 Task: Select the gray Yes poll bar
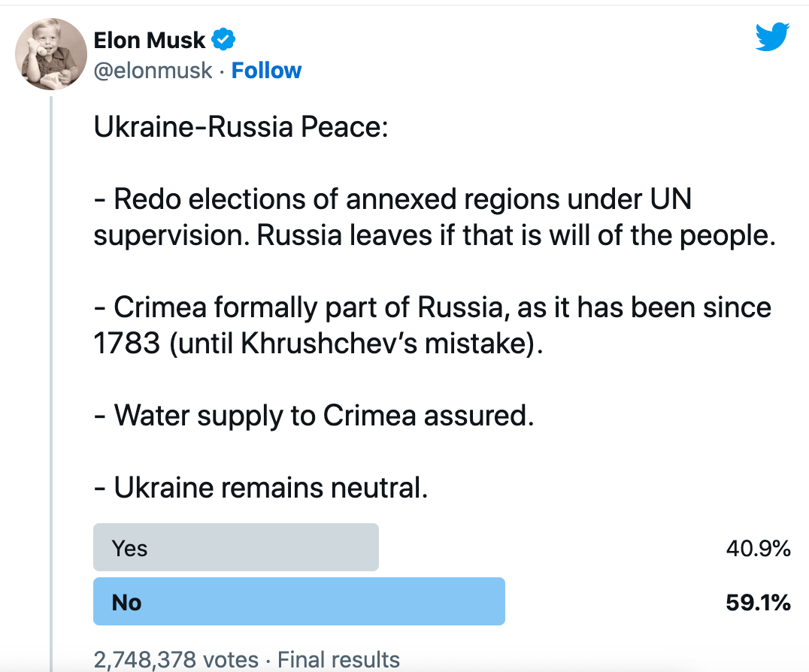click(x=236, y=547)
